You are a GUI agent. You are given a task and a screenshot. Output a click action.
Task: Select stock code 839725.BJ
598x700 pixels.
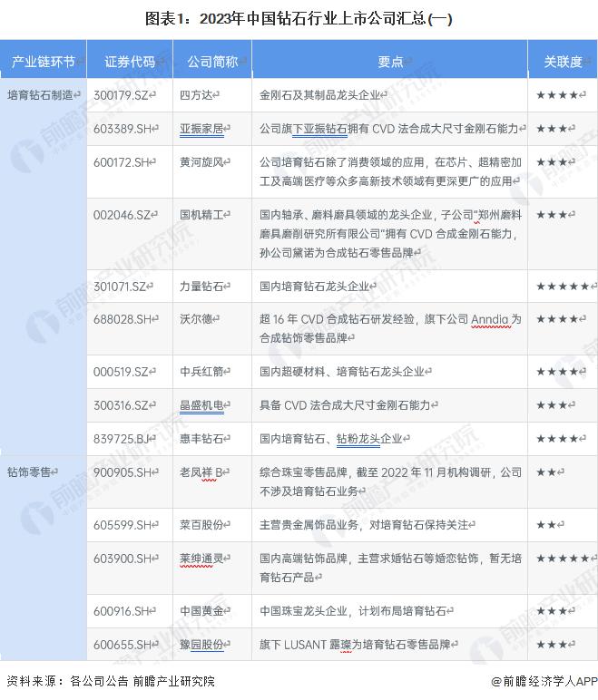(121, 438)
